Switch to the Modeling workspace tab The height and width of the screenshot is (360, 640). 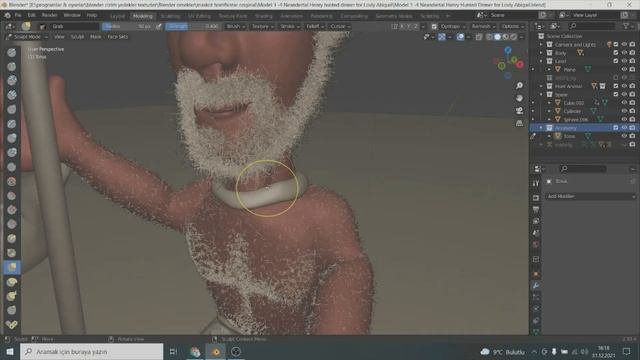click(x=142, y=16)
